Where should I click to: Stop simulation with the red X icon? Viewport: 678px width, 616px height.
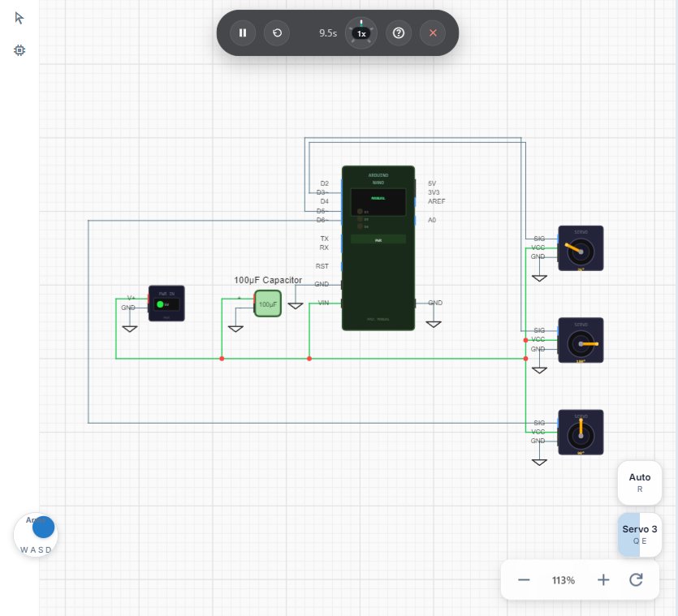(433, 32)
